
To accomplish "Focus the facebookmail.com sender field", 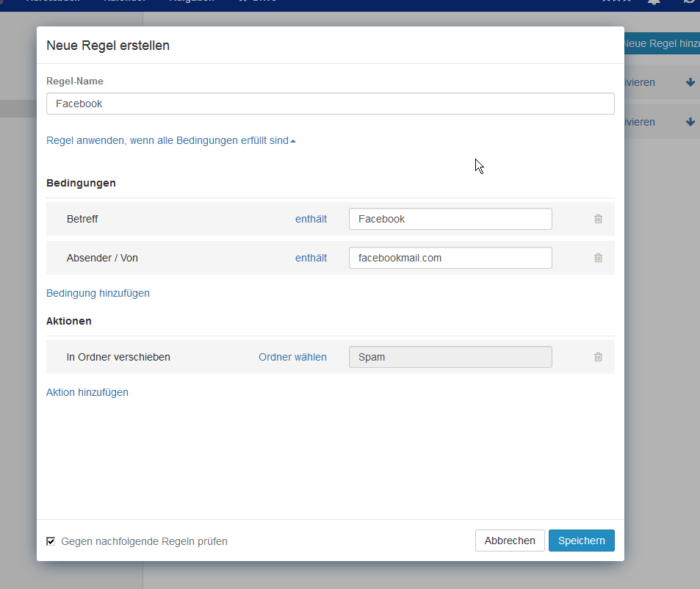I will 450,258.
